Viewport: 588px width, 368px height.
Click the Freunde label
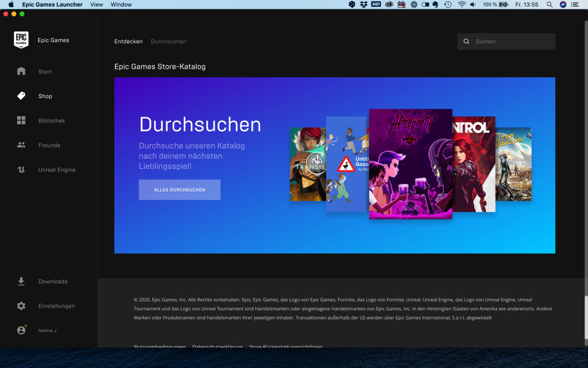click(x=49, y=145)
